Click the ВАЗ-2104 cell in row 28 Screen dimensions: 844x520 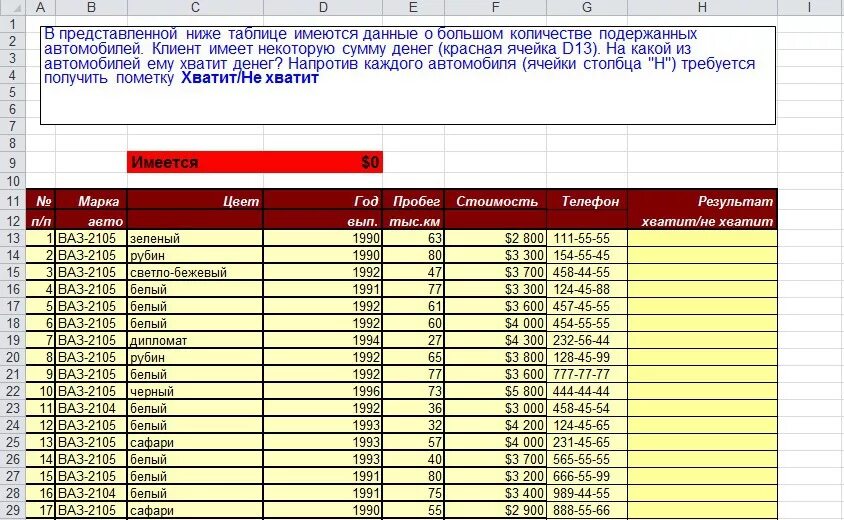[91, 493]
